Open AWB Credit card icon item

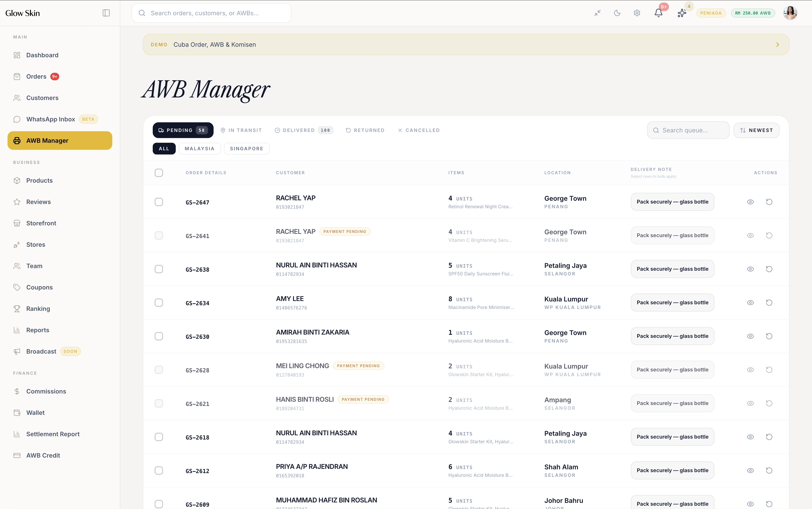[60, 455]
